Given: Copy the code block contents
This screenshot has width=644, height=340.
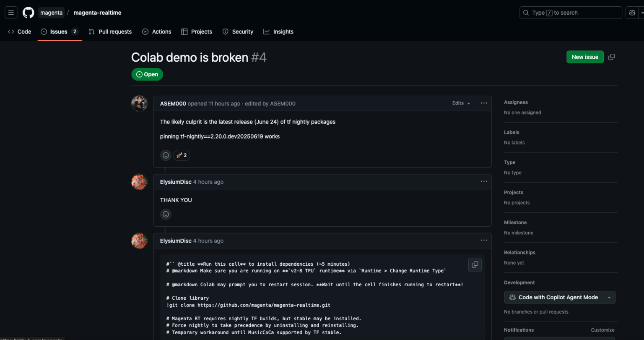Looking at the screenshot, I should tap(475, 264).
